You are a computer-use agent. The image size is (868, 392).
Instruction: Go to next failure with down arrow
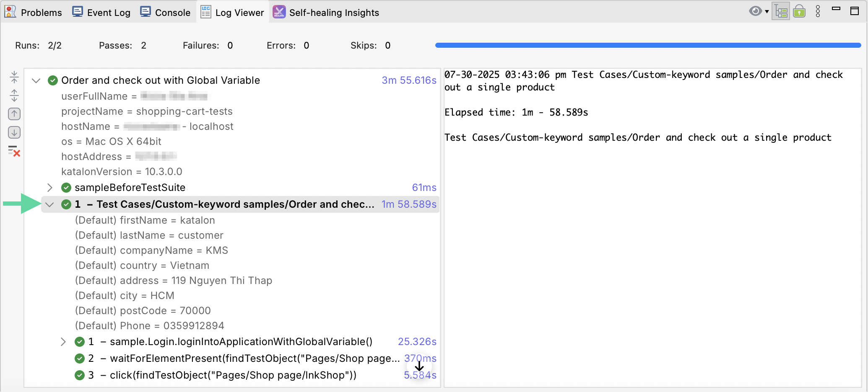14,132
